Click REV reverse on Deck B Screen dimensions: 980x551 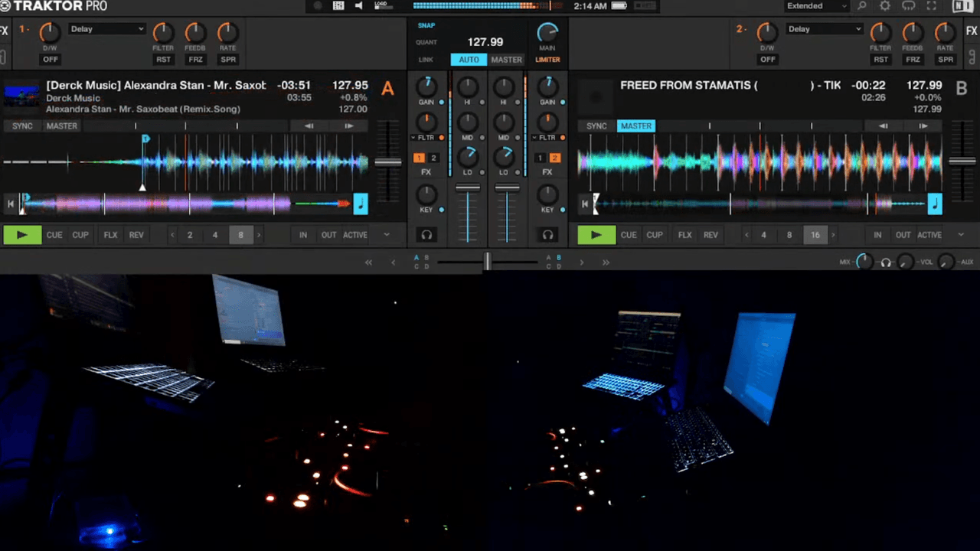(710, 235)
